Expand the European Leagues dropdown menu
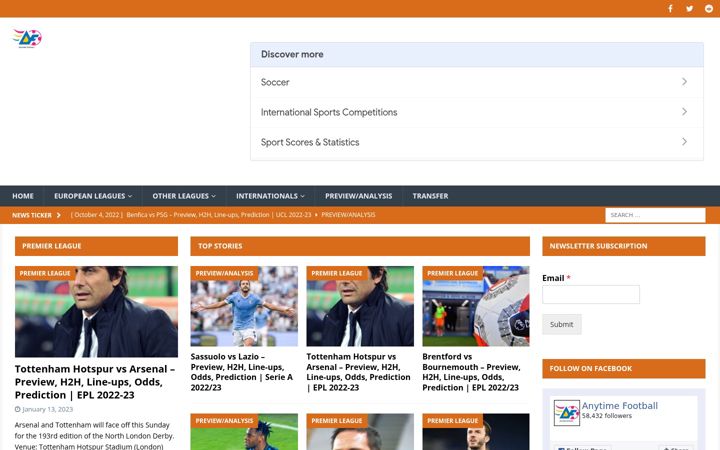Viewport: 720px width, 450px height. (x=93, y=196)
